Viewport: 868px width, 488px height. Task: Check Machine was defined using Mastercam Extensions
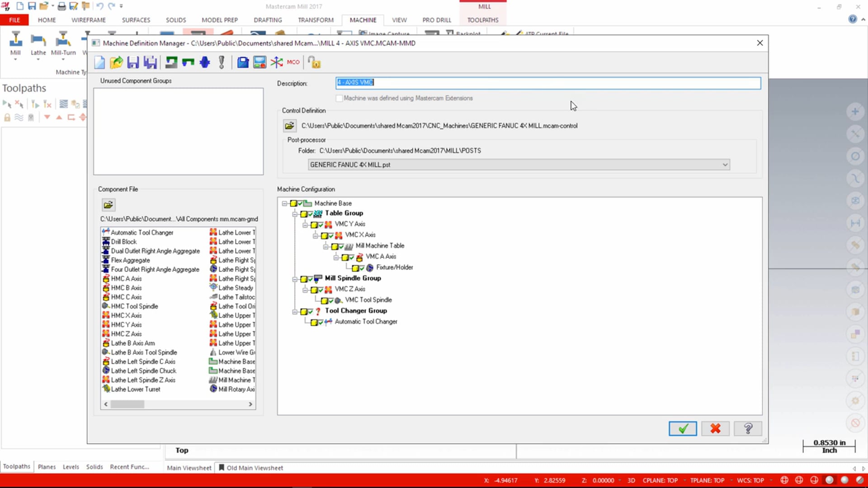[x=339, y=98]
